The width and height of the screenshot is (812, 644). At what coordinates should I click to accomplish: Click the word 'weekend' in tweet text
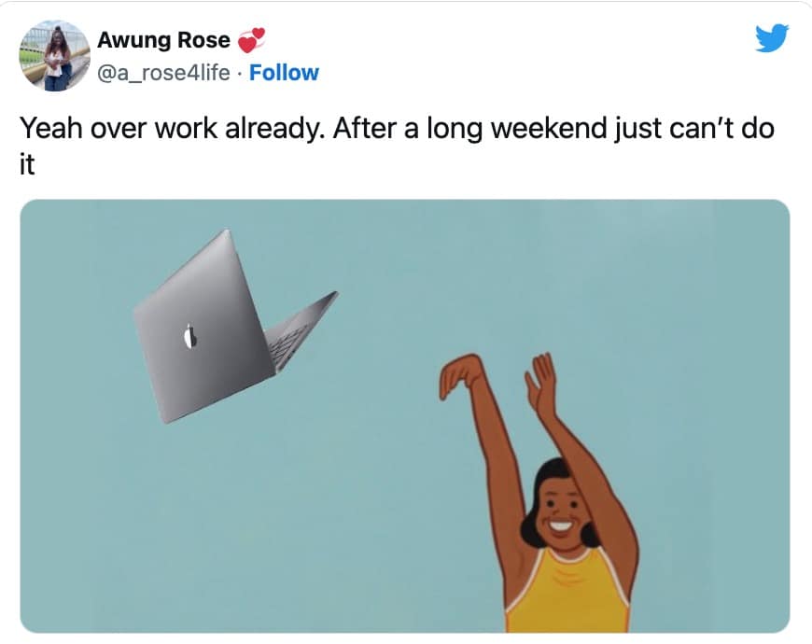point(549,128)
